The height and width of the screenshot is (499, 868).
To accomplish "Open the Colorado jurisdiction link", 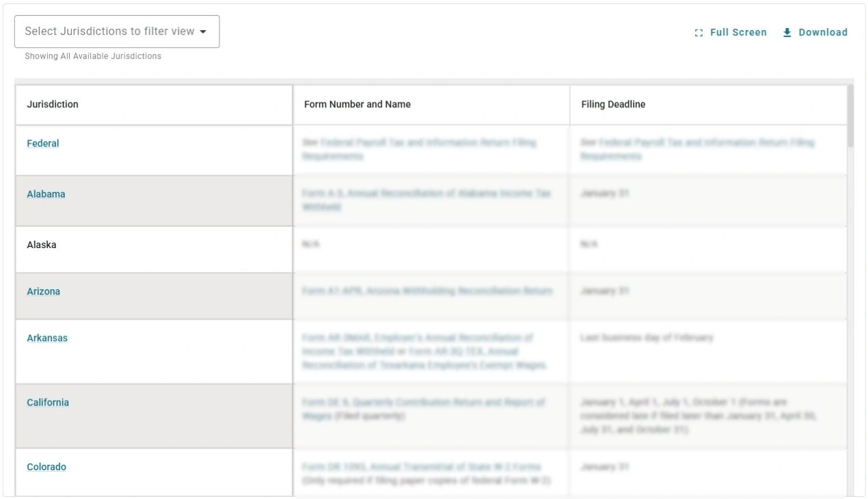I will coord(45,468).
